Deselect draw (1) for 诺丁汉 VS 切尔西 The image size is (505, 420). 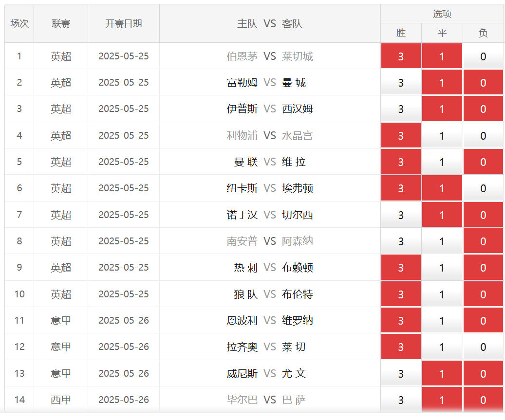pyautogui.click(x=442, y=215)
